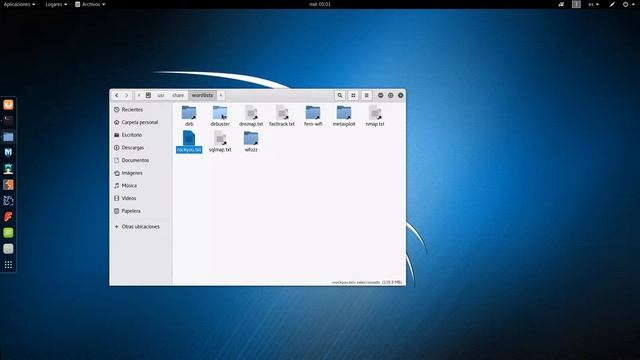Select the dirbuster folder
The image size is (640, 360).
point(220,116)
